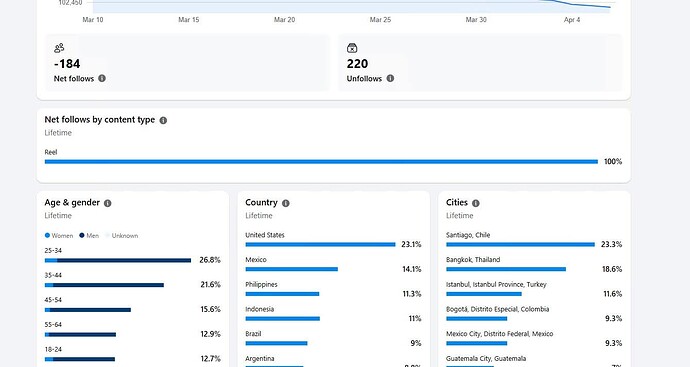Screen dimensions: 690x367
Task: Click the Argentina country label
Action: tap(260, 359)
